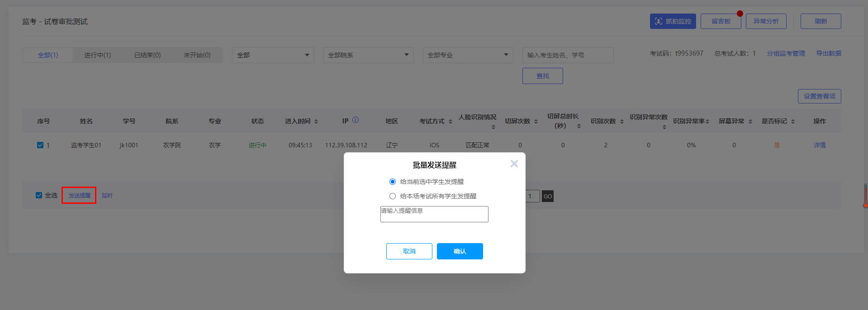Expand the 全部院系 dropdown

point(368,55)
